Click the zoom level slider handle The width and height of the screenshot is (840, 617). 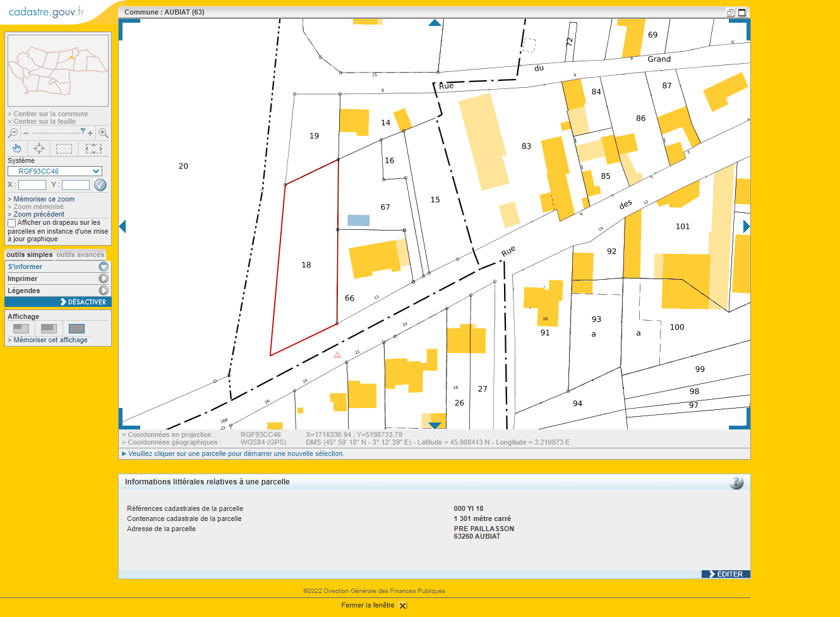83,131
